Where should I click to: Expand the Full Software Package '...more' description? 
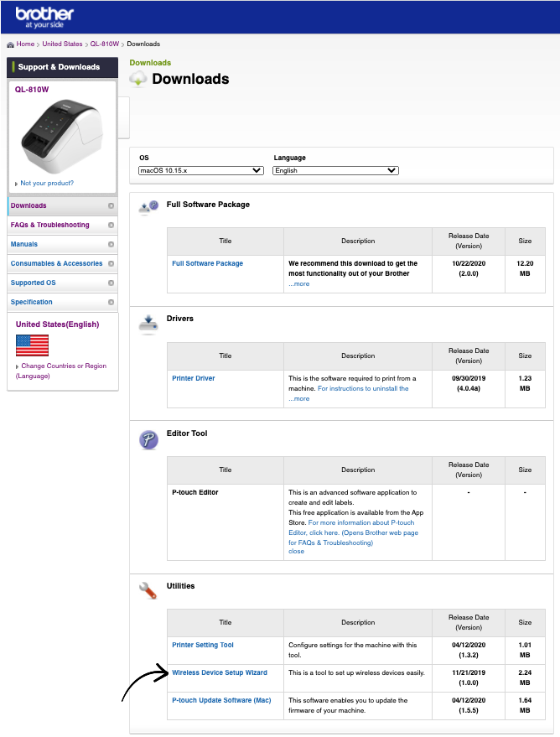coord(299,284)
